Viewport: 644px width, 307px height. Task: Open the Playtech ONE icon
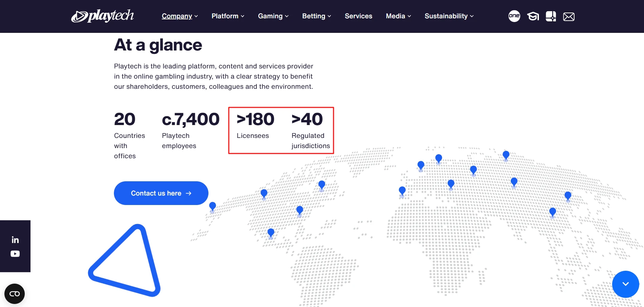coord(514,16)
